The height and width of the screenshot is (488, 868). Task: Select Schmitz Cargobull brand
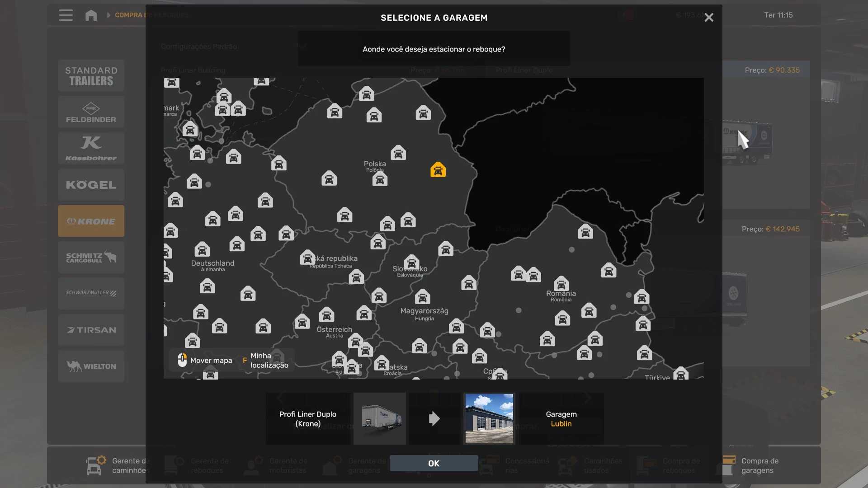point(91,258)
